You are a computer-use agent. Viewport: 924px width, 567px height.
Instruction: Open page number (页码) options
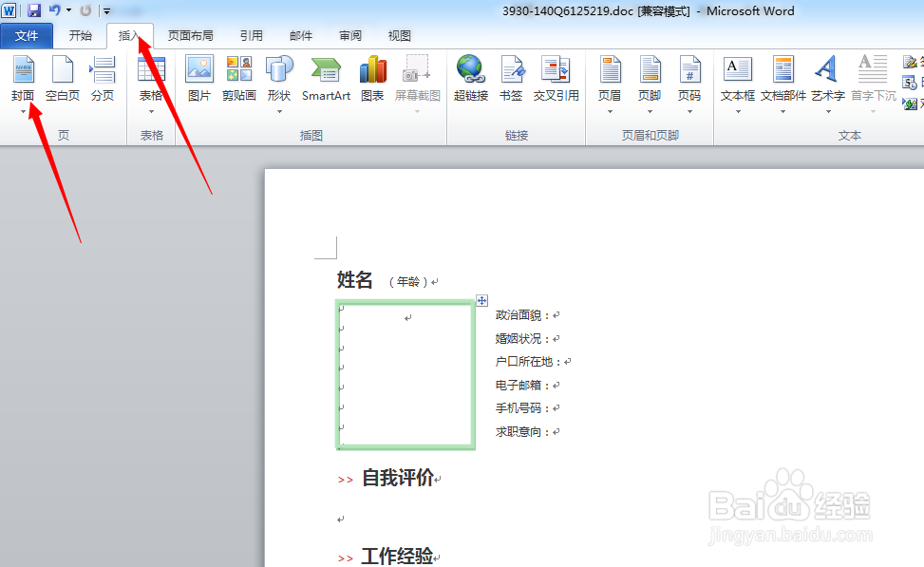(689, 79)
